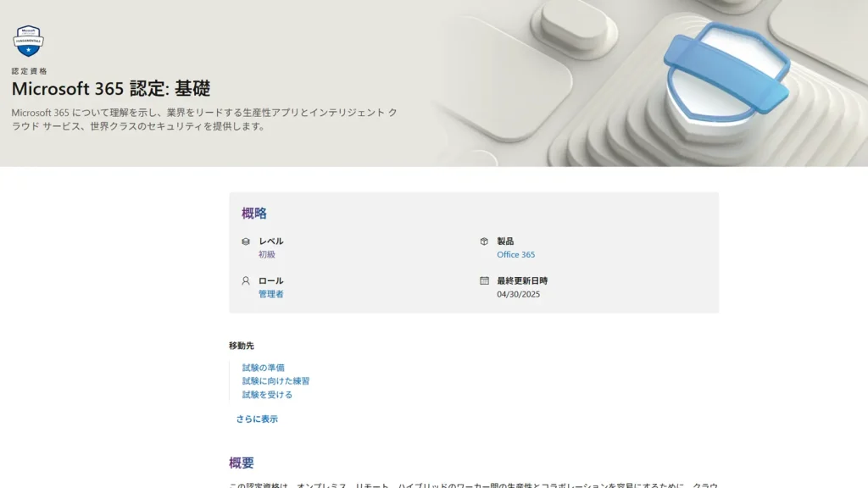This screenshot has height=488, width=868.
Task: Navigate to the 試験を受ける section
Action: [267, 395]
